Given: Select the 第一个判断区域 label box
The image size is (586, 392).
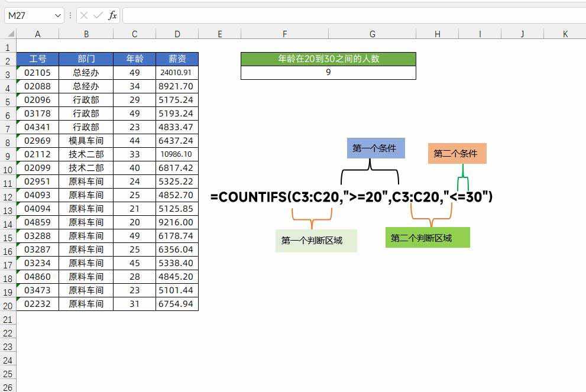Looking at the screenshot, I should click(316, 241).
